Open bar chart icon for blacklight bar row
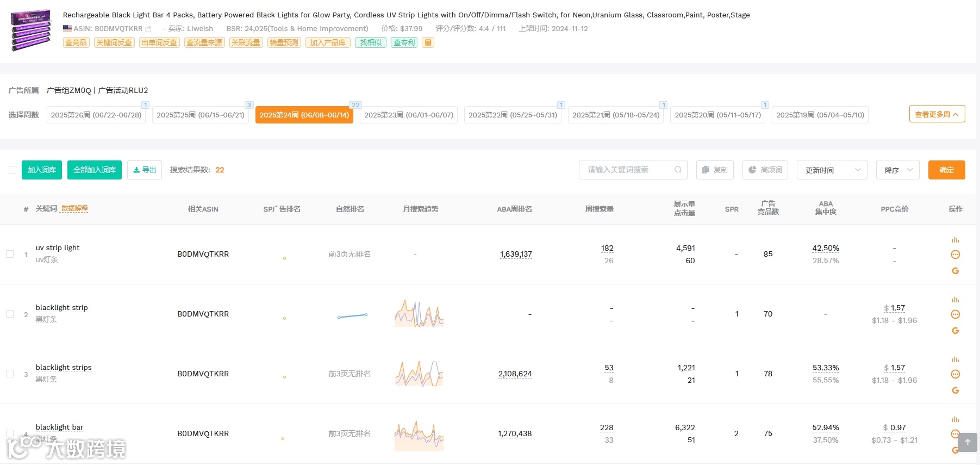Image resolution: width=980 pixels, height=465 pixels. click(x=955, y=419)
